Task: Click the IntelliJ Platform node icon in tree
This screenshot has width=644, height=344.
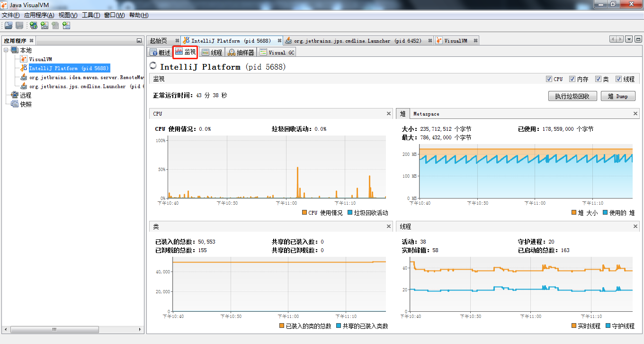Action: 24,68
